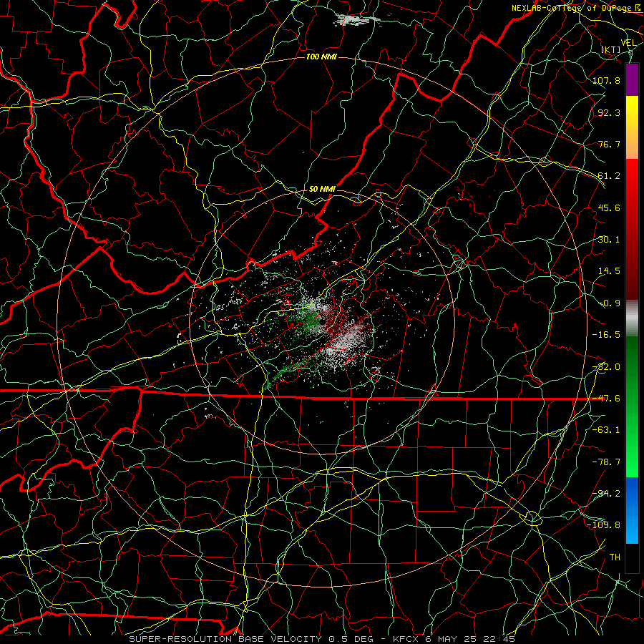Screen dimensions: 644x644
Task: Select the bright red segment of velocity scale
Action: pos(632,191)
